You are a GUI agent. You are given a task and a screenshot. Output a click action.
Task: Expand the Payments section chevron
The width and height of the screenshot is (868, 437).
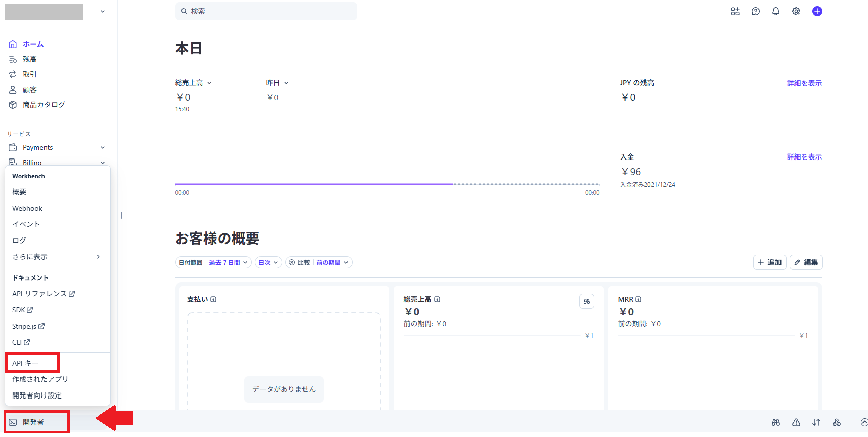pyautogui.click(x=103, y=147)
